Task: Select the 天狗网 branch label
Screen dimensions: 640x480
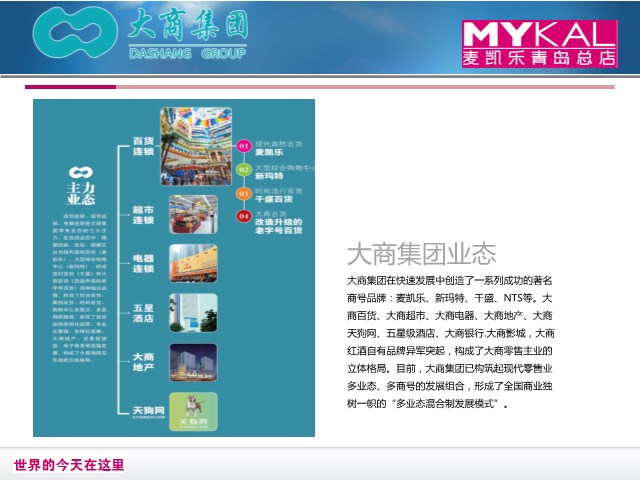Action: click(x=149, y=410)
